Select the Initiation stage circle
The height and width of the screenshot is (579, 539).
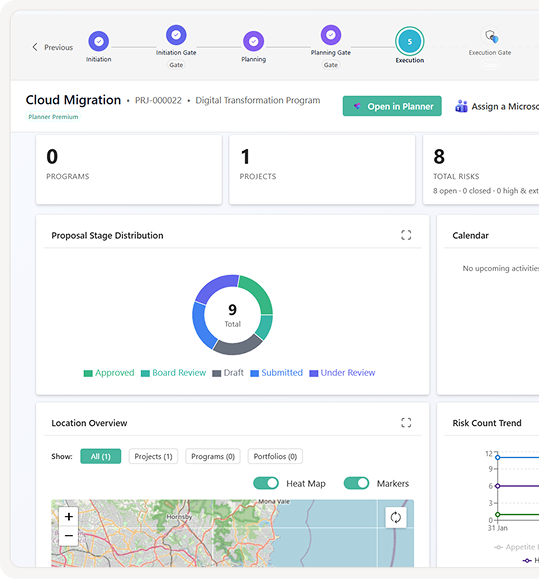(99, 41)
